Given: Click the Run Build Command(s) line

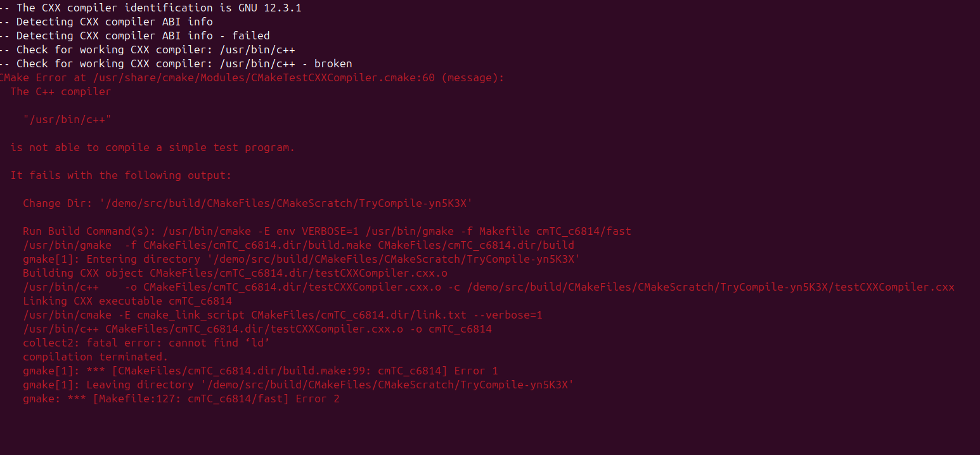Looking at the screenshot, I should click(x=327, y=231).
